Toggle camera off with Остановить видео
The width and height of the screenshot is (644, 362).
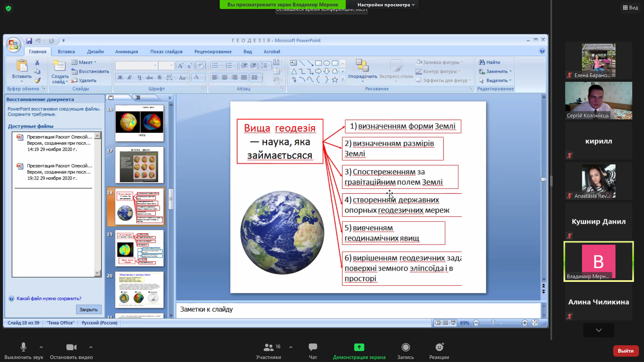tap(71, 347)
